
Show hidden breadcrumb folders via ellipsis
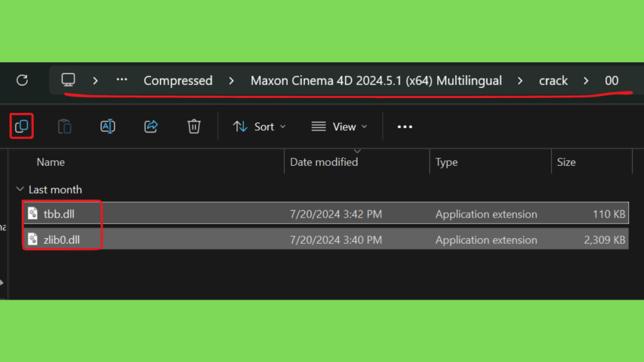(x=121, y=80)
